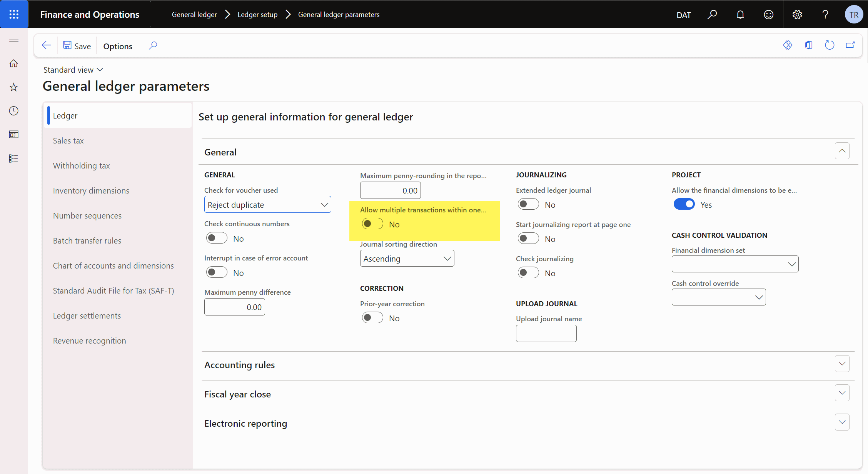Open the app launcher waffle menu
Viewport: 868px width, 474px height.
coord(14,14)
